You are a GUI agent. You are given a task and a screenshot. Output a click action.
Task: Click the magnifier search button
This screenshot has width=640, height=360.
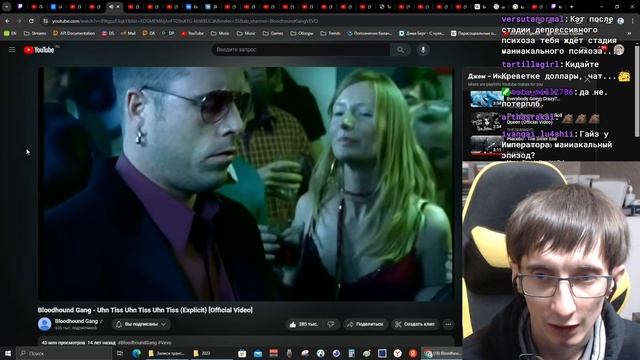[x=400, y=50]
